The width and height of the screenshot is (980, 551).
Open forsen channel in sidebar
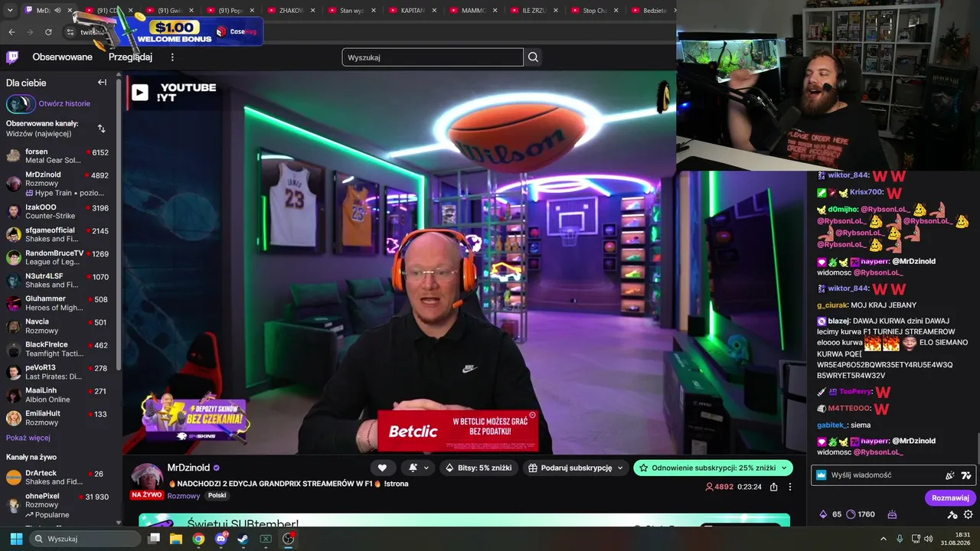(x=57, y=156)
